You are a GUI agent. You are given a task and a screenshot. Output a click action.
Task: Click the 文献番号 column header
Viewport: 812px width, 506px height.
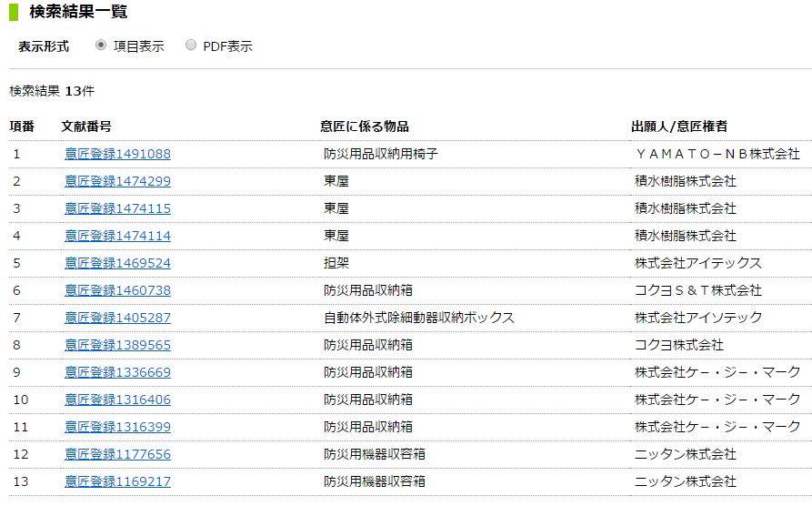[x=86, y=126]
